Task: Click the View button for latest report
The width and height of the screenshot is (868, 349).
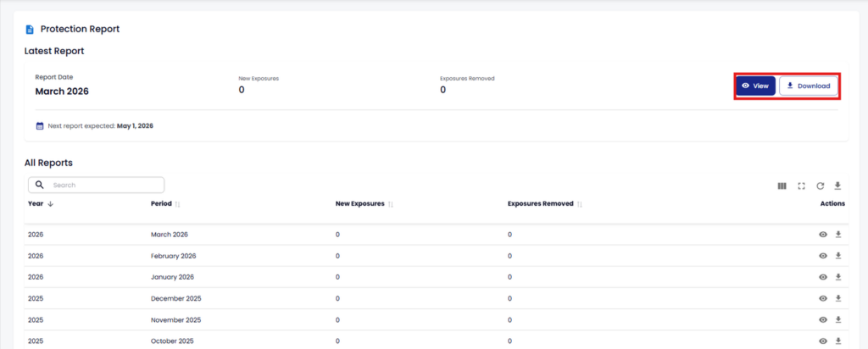Action: 755,86
